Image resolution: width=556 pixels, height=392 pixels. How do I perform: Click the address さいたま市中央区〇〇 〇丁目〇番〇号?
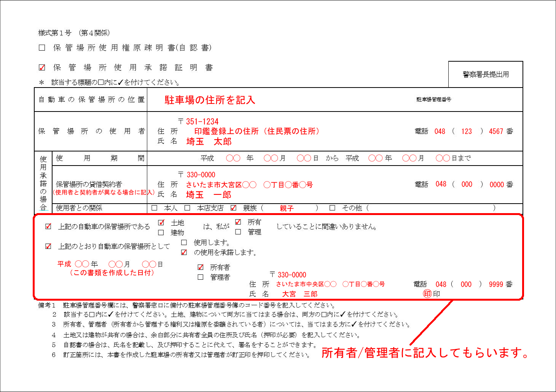click(330, 284)
